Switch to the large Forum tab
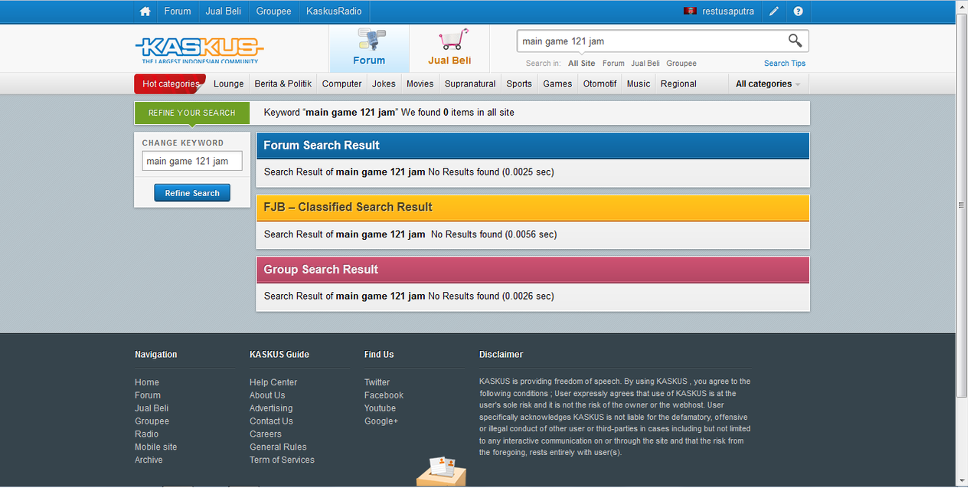Screen dimensions: 980x488 tap(369, 49)
